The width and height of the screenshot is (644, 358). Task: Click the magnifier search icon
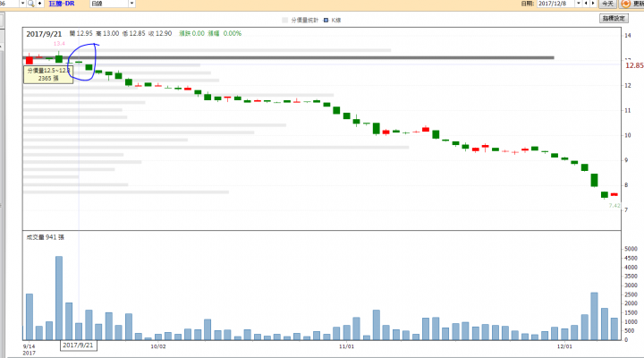[x=30, y=4]
